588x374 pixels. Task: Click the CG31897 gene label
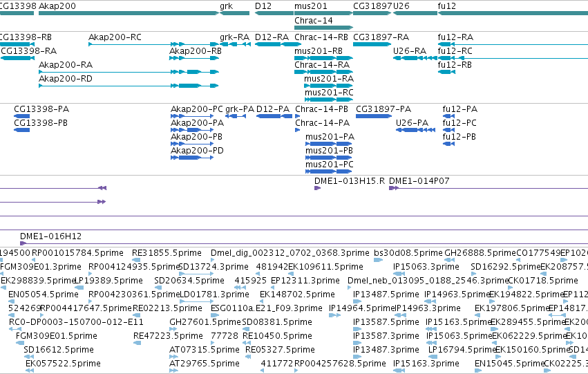click(x=372, y=6)
